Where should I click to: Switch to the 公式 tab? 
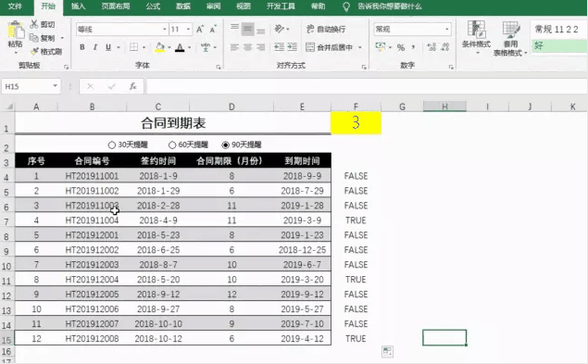pos(153,6)
